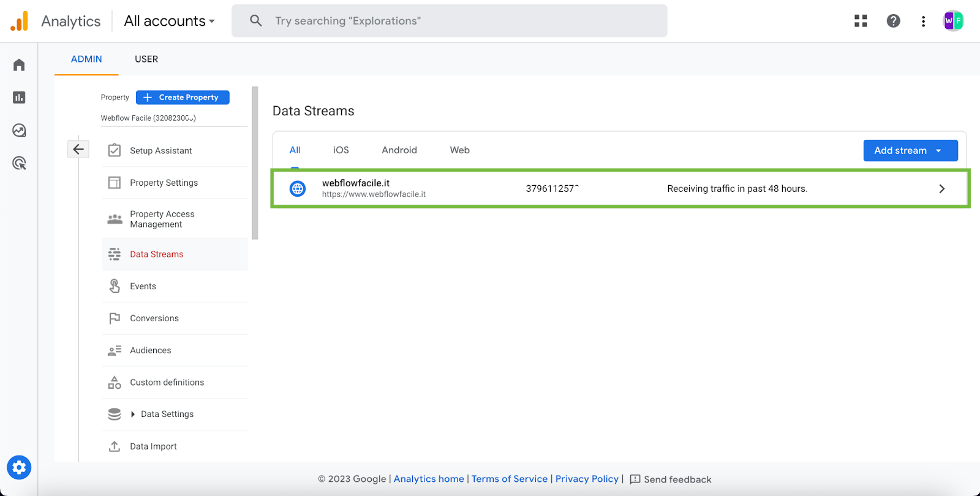The image size is (980, 496).
Task: Click the back arrow beside property column
Action: (x=78, y=149)
